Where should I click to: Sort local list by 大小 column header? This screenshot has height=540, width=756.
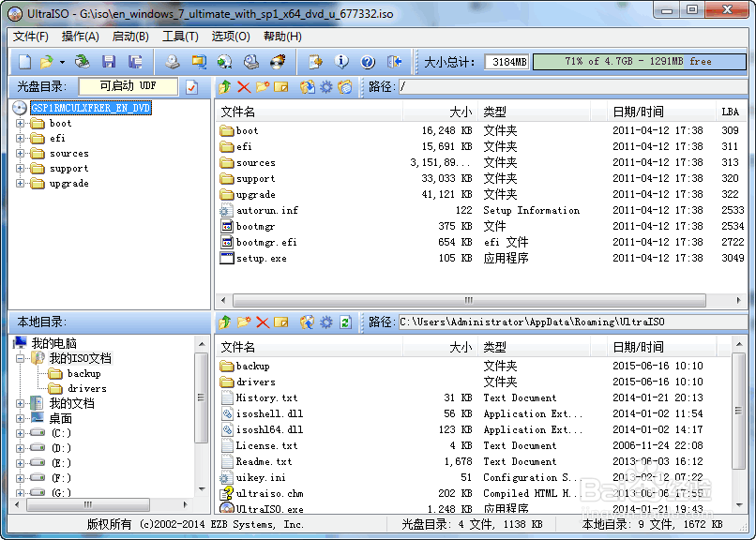440,347
